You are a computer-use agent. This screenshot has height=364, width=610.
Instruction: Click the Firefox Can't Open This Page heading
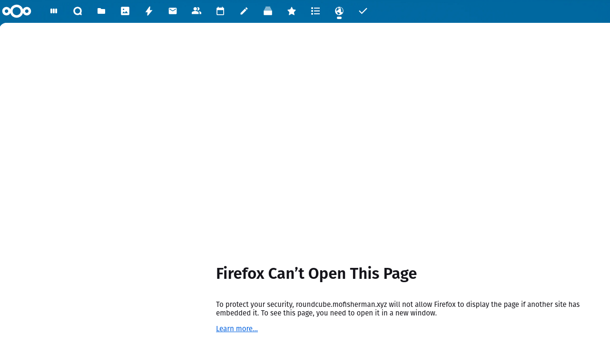point(316,274)
